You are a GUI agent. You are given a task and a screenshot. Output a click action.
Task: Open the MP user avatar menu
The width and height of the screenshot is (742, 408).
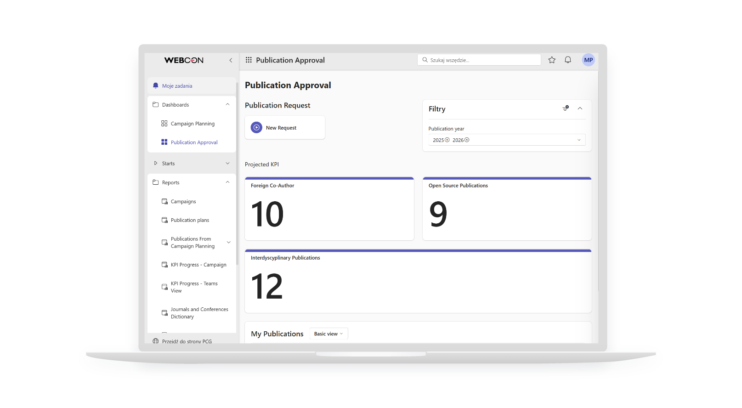click(x=588, y=60)
